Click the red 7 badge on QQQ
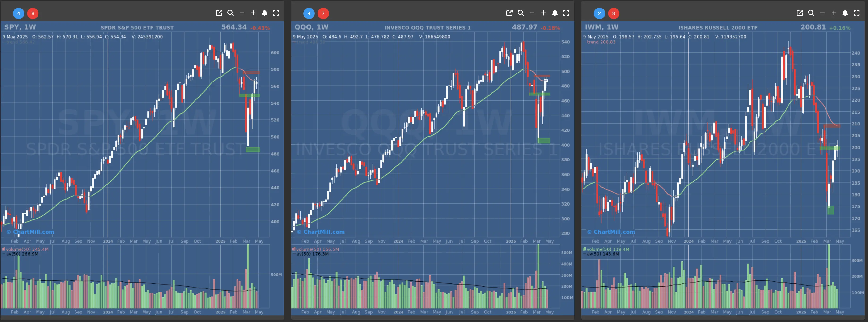 click(x=323, y=13)
